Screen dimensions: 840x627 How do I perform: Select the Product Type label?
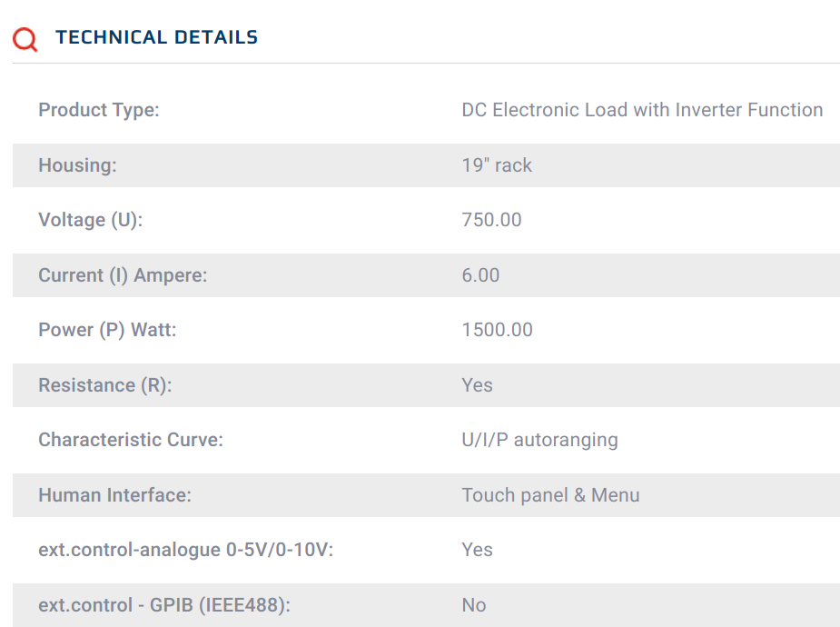(98, 110)
